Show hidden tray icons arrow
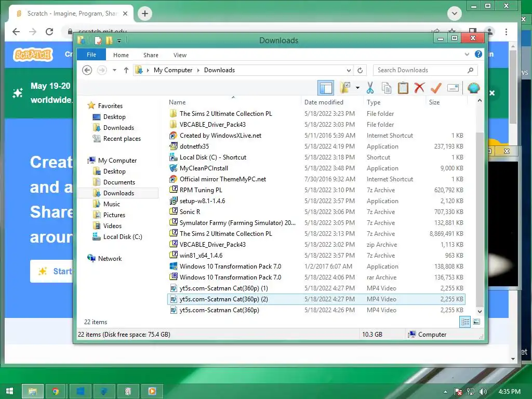The height and width of the screenshot is (399, 532). pyautogui.click(x=445, y=392)
